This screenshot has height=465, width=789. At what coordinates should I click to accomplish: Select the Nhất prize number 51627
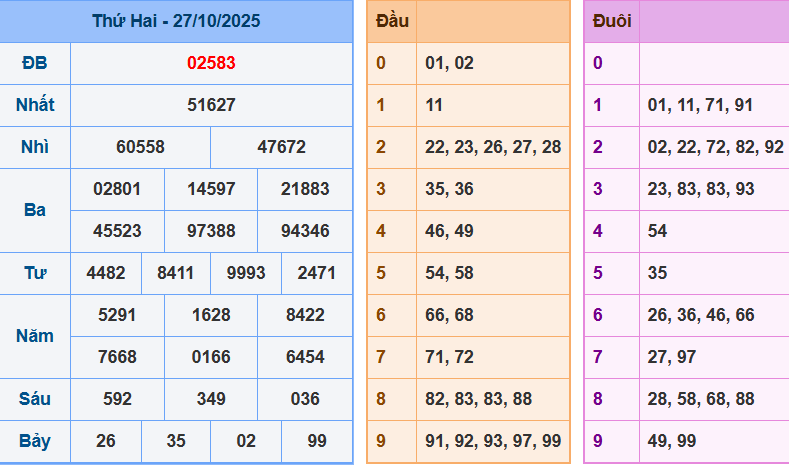[x=211, y=105]
